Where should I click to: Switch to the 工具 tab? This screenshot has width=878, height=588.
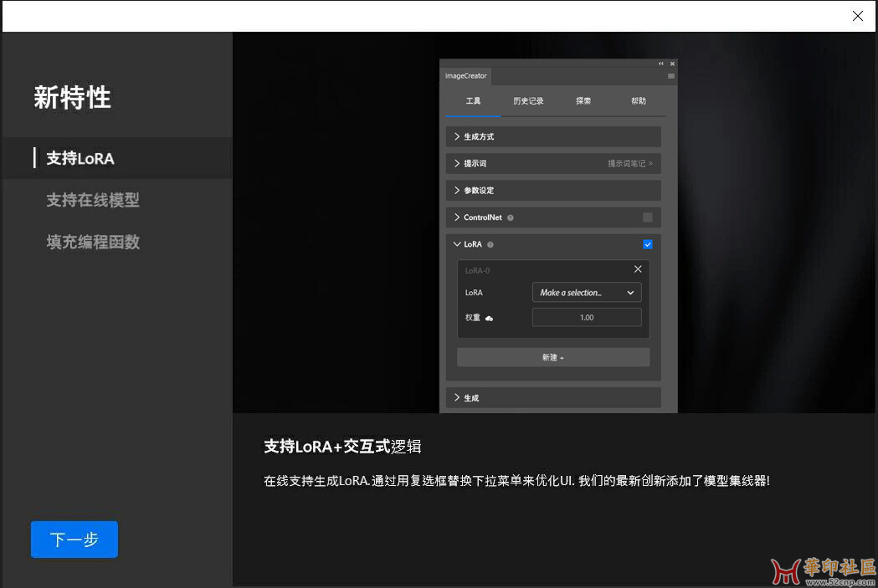473,100
